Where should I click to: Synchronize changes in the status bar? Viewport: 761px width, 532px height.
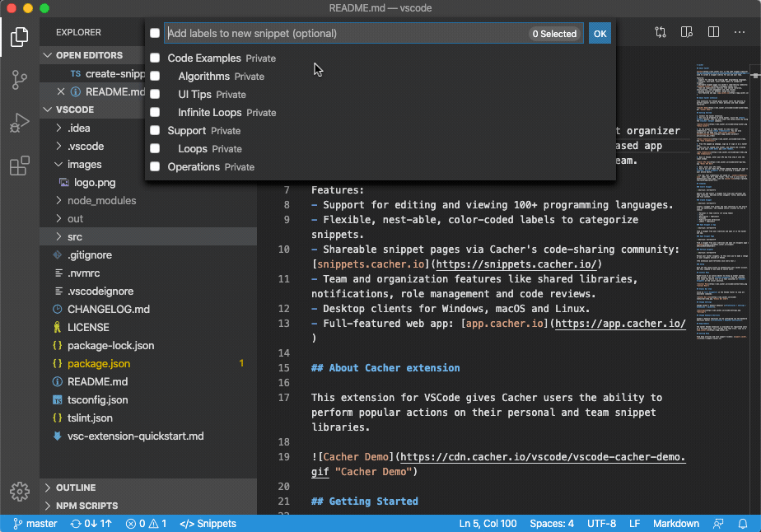point(91,524)
